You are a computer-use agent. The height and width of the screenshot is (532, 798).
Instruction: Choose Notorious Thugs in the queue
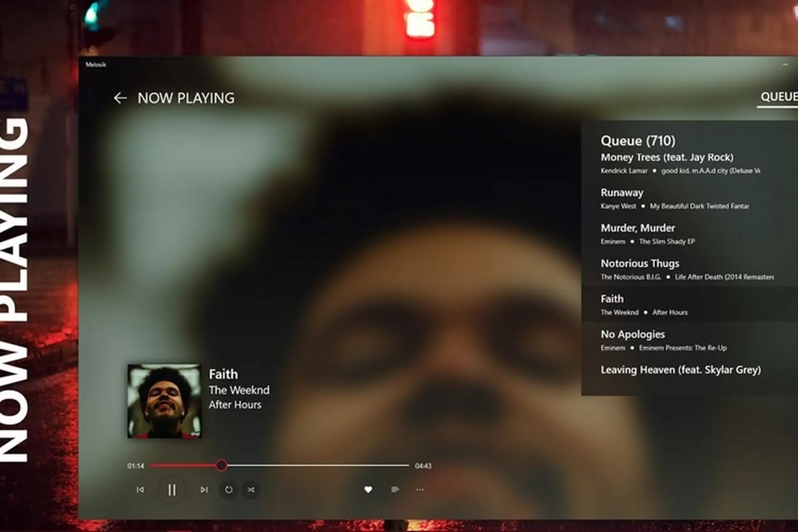pyautogui.click(x=690, y=269)
